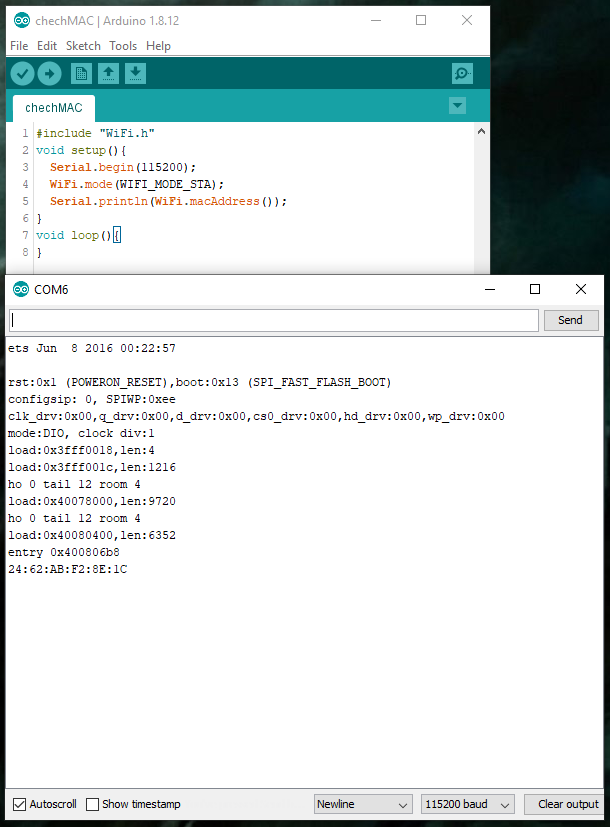Screen dimensions: 610x827
Task: Disable the Autoscroll checkbox
Action: (20, 804)
